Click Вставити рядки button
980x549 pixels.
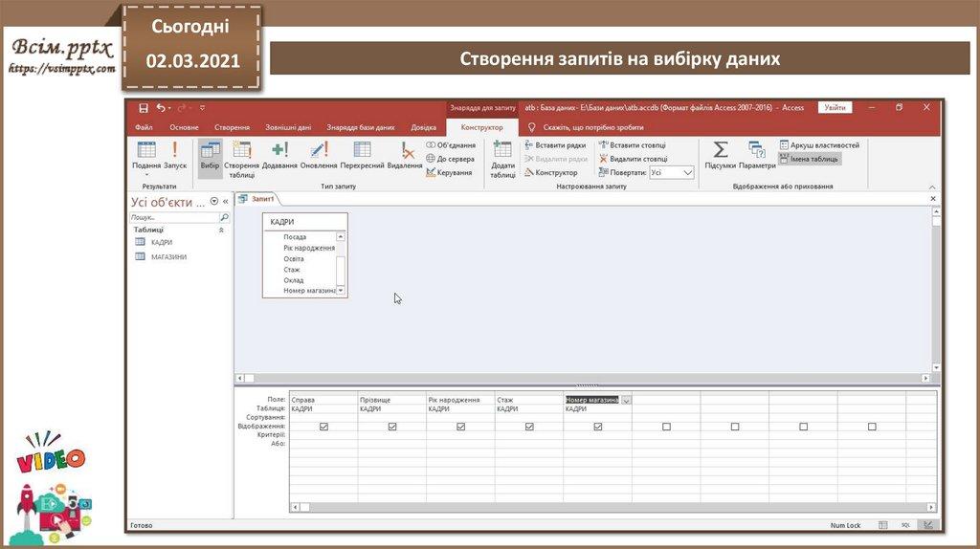555,144
